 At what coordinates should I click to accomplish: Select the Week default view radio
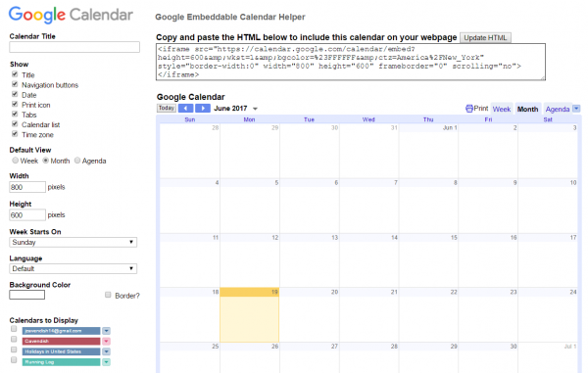(x=15, y=161)
